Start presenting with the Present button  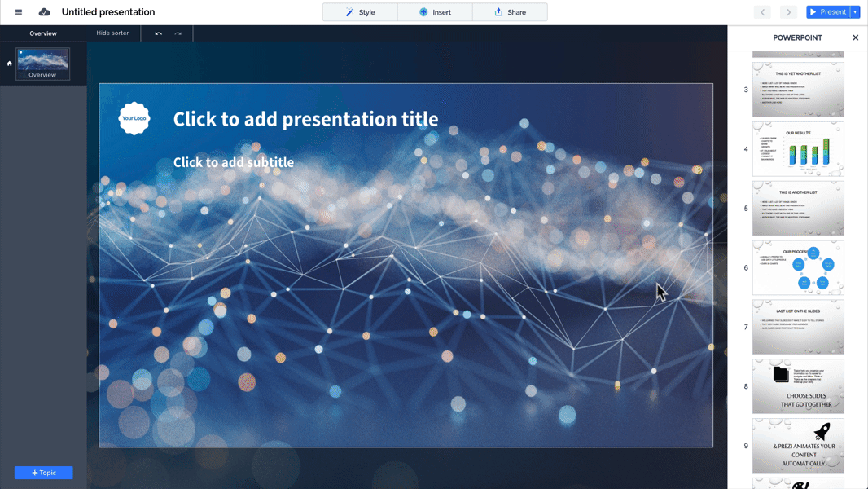(828, 11)
